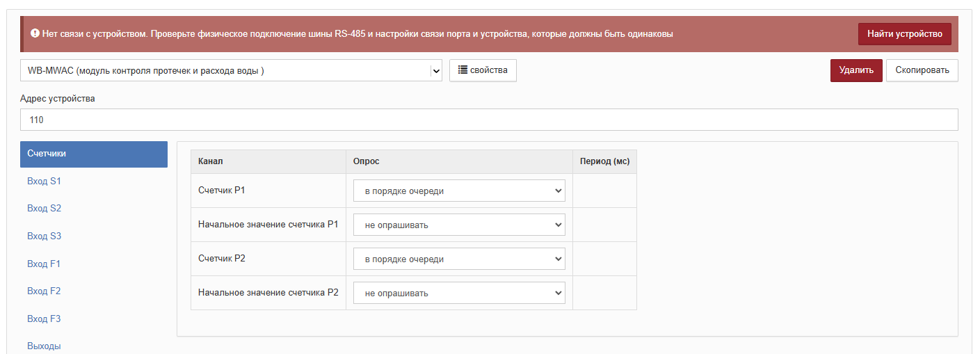This screenshot has width=980, height=354.
Task: Open the Начальное значение счетчика P1 dropdown
Action: (x=459, y=225)
